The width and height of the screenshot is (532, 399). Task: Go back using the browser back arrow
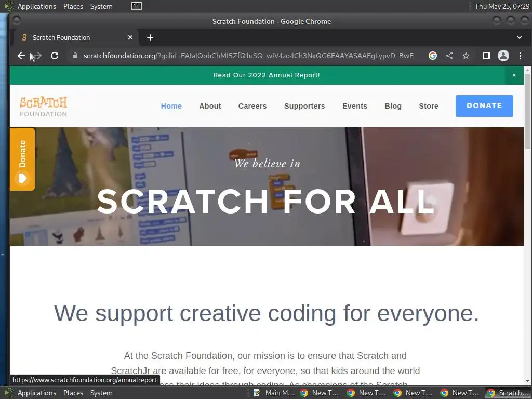(21, 56)
